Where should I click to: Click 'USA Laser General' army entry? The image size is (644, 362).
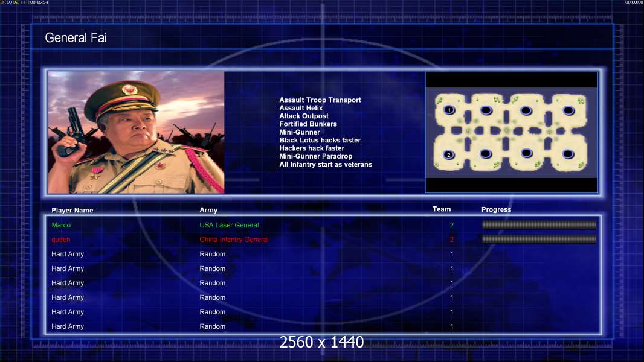pyautogui.click(x=229, y=225)
